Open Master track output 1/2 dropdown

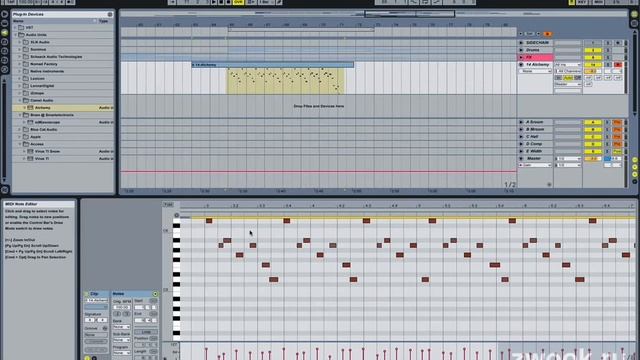click(568, 165)
